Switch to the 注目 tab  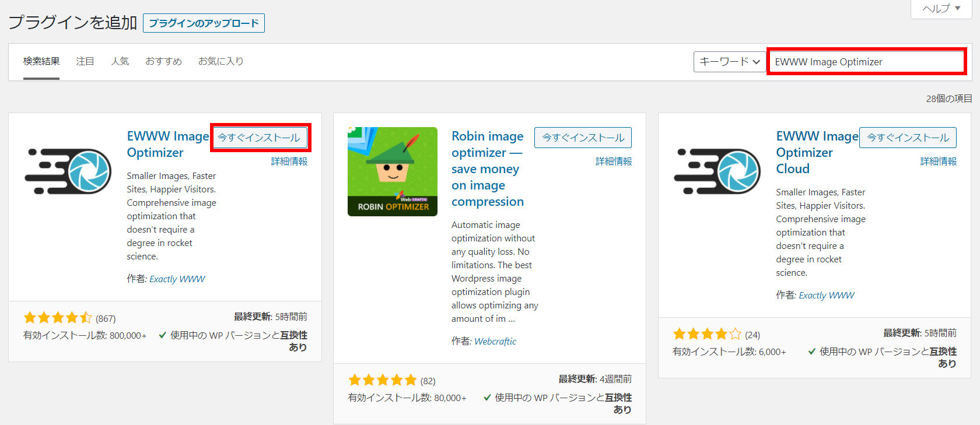85,61
